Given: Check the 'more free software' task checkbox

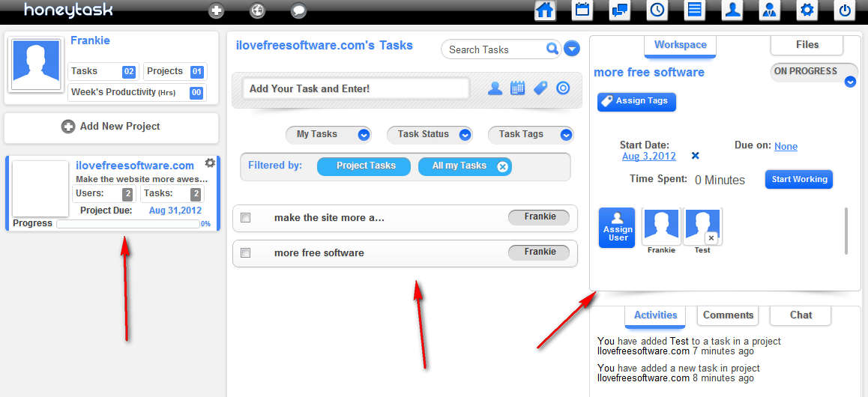Looking at the screenshot, I should point(245,252).
